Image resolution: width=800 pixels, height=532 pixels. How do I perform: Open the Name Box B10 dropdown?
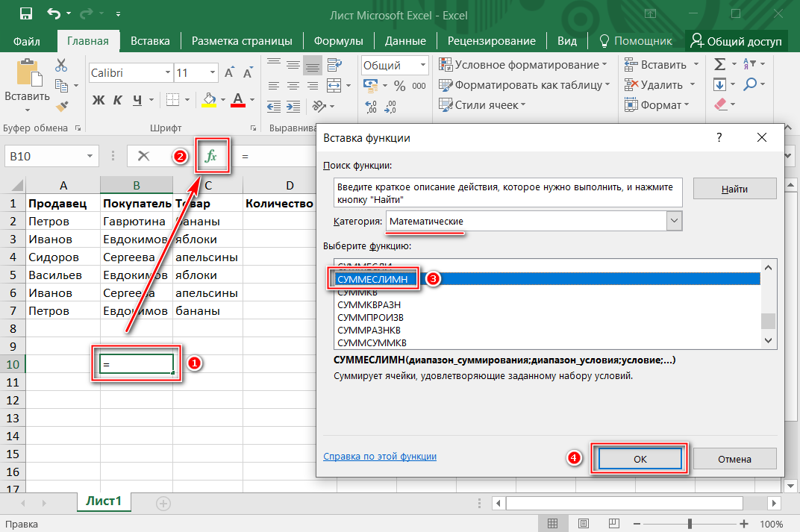point(90,156)
